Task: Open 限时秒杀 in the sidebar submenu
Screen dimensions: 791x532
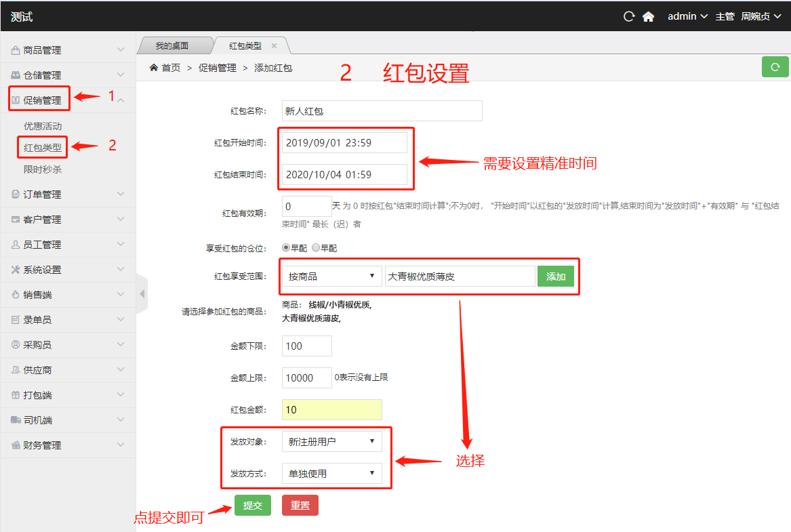Action: (43, 169)
